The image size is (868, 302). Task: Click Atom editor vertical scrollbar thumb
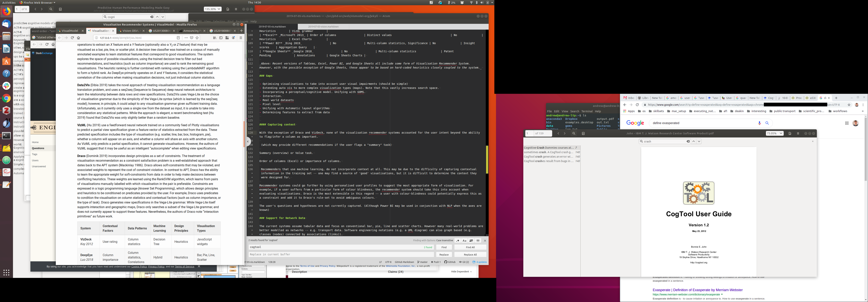pyautogui.click(x=487, y=159)
